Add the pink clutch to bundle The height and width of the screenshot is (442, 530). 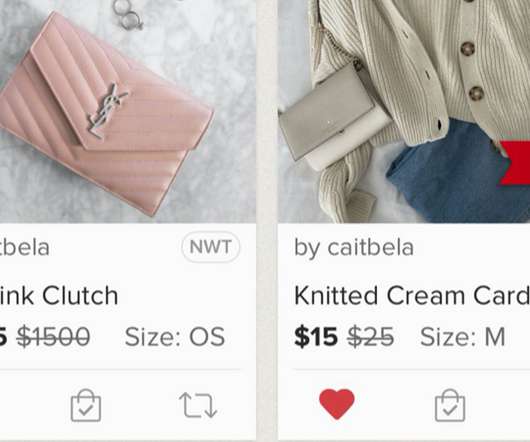[x=86, y=405]
